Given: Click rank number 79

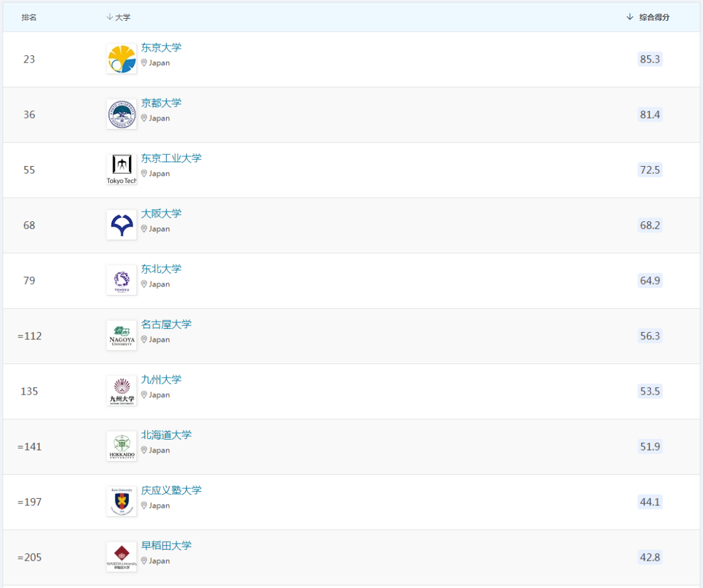Looking at the screenshot, I should (29, 280).
